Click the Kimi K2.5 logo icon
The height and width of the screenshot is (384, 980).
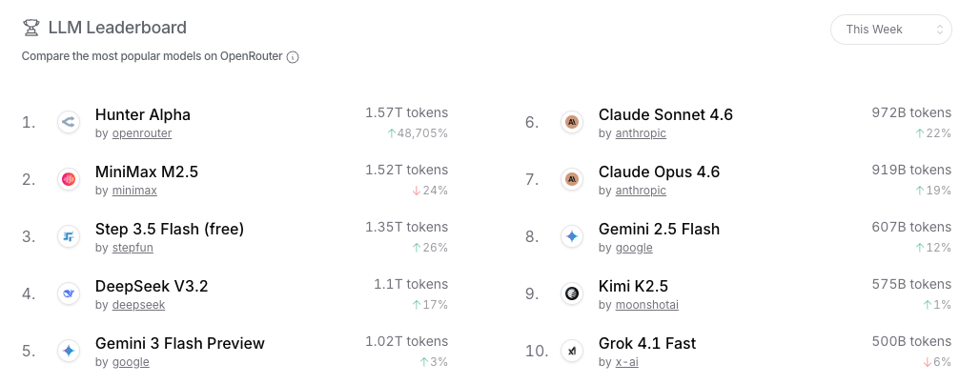[571, 293]
